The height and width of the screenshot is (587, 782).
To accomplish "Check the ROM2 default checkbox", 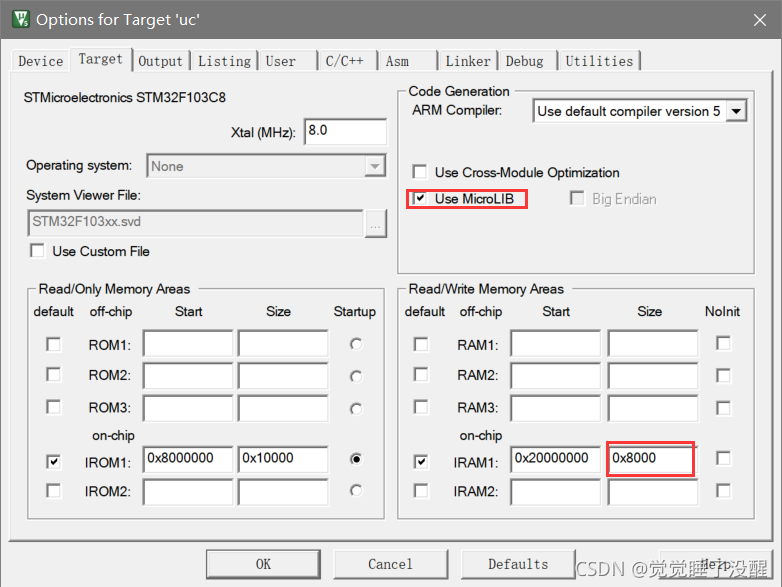I will [53, 375].
